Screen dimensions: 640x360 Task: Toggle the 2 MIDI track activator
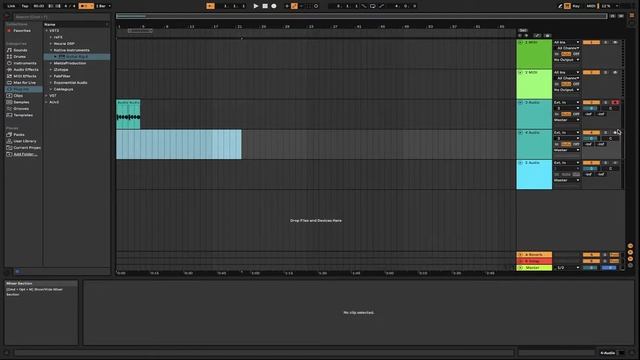[591, 73]
